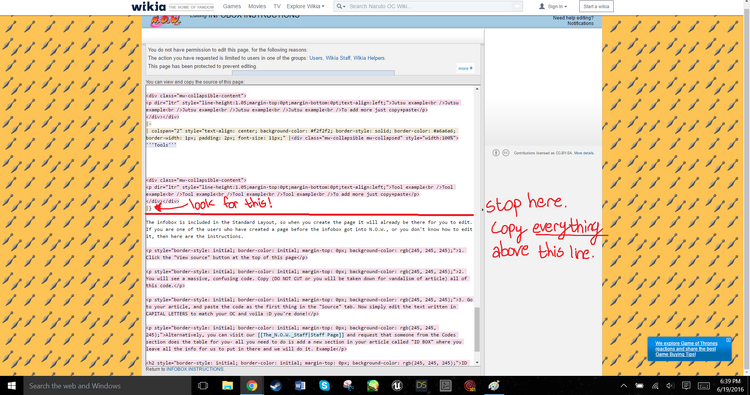750x395 pixels.
Task: Click the Creative Commons CC icon
Action: click(506, 153)
